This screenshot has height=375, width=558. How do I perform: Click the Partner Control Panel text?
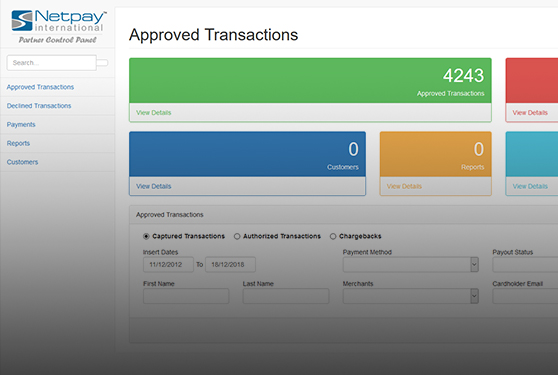57,40
